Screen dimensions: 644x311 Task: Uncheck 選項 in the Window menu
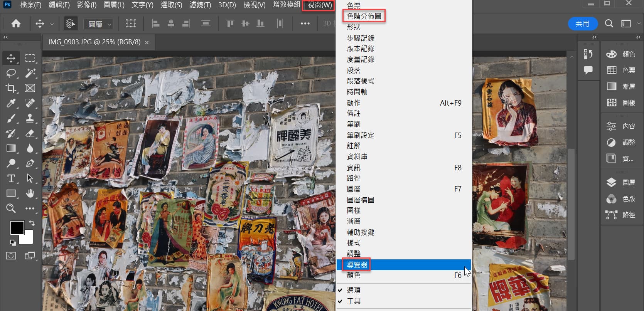[404, 290]
